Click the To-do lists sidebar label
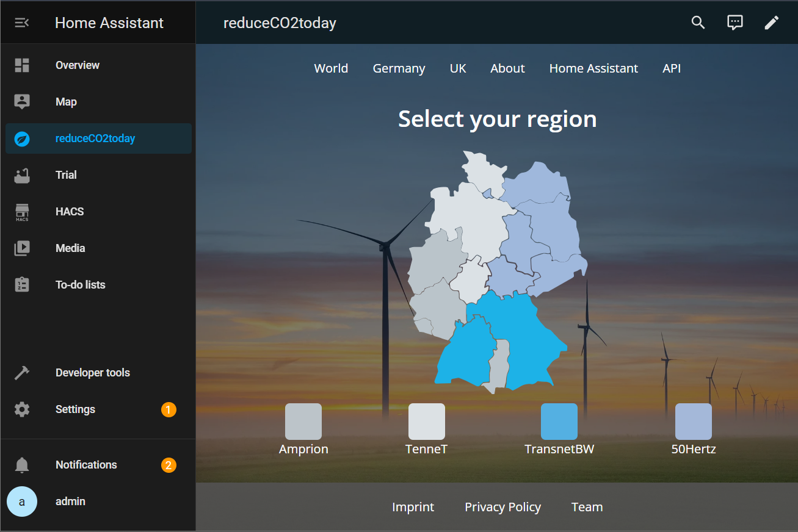 tap(80, 285)
